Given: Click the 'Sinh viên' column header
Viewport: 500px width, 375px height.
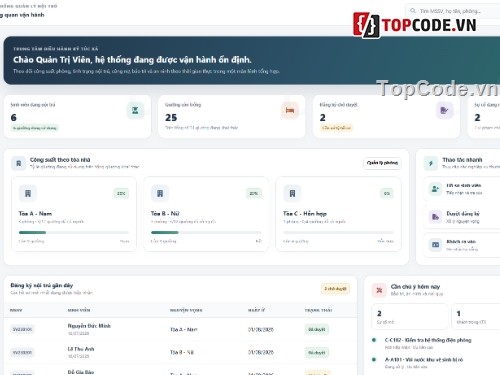Looking at the screenshot, I should (x=79, y=310).
